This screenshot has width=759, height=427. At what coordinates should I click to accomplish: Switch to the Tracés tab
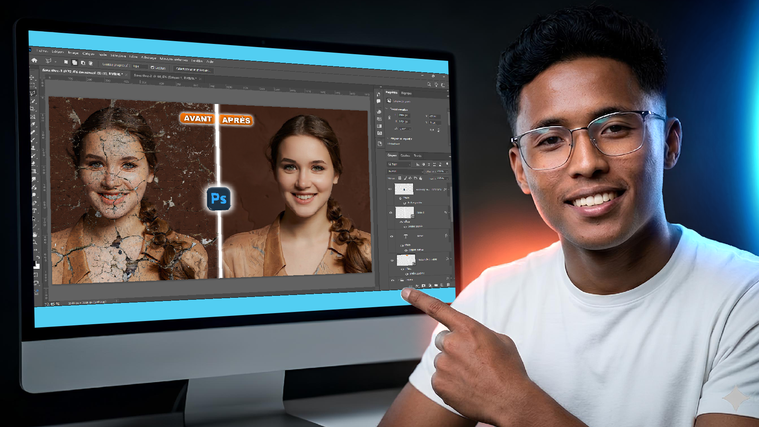pyautogui.click(x=417, y=155)
